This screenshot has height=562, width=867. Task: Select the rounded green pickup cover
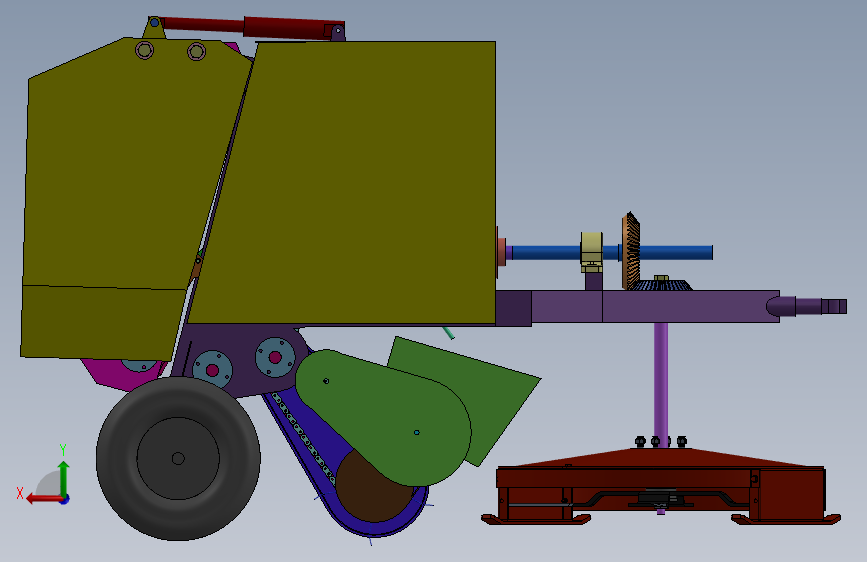(384, 418)
